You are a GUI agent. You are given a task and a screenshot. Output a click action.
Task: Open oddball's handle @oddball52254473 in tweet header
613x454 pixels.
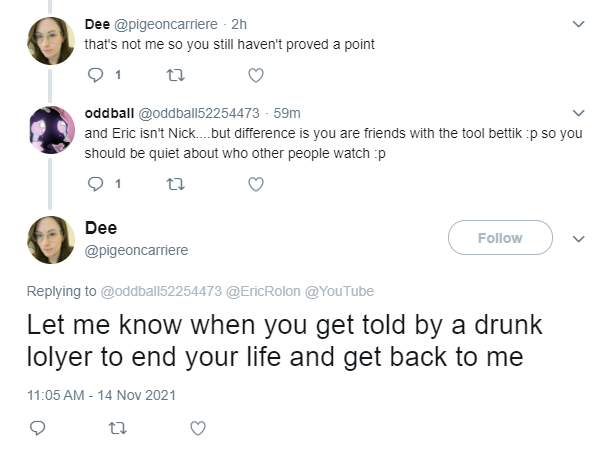point(199,113)
